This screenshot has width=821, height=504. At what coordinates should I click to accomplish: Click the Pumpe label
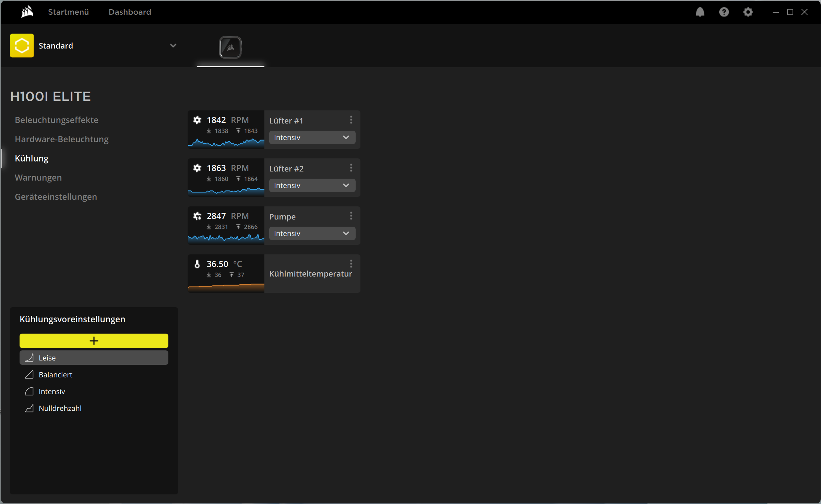click(x=282, y=217)
